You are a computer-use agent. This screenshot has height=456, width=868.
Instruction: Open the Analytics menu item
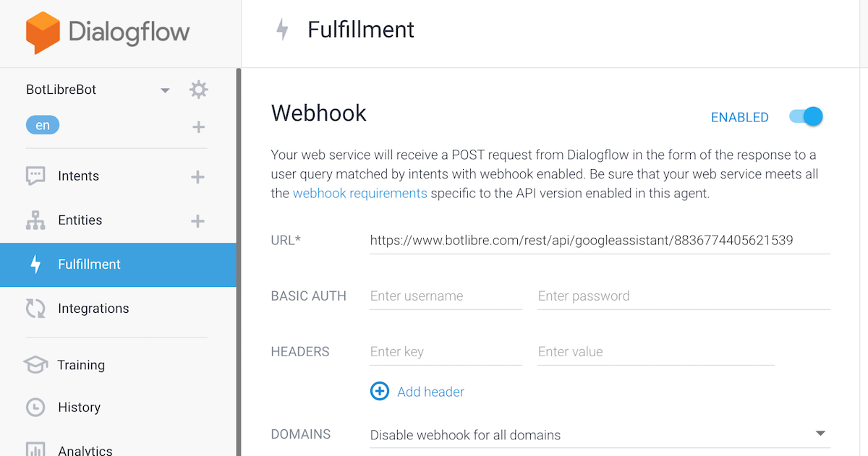click(x=85, y=450)
